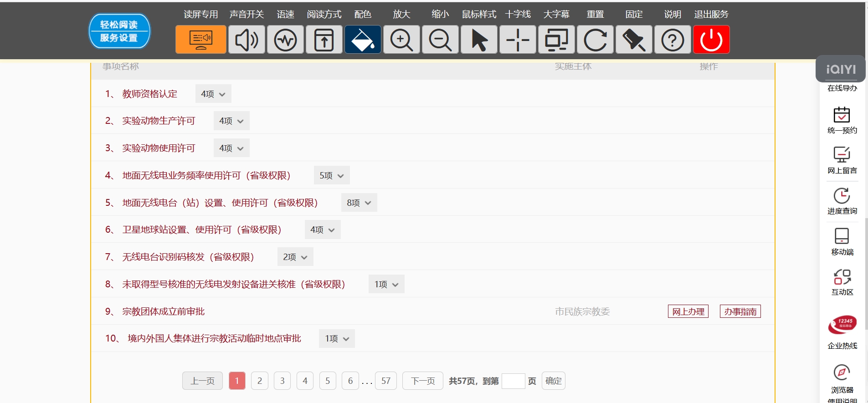This screenshot has width=868, height=403.
Task: Click the iQIYI floating widget
Action: click(841, 69)
